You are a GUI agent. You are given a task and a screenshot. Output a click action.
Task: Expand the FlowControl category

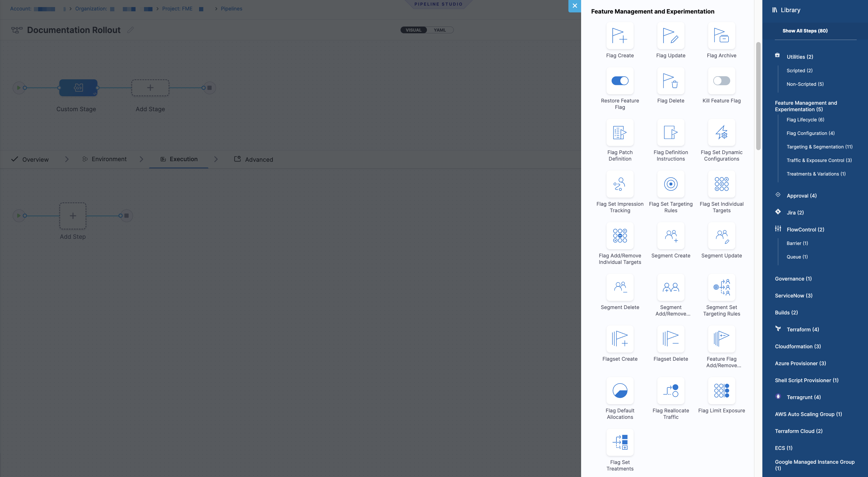coord(805,229)
